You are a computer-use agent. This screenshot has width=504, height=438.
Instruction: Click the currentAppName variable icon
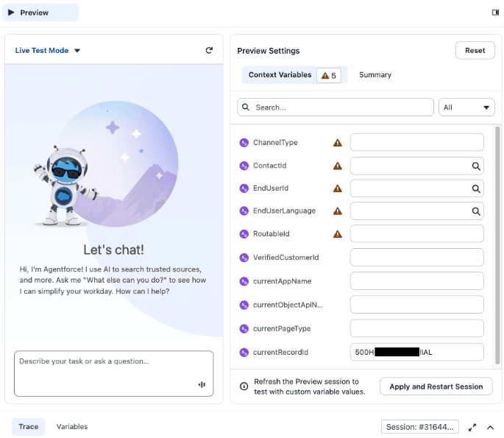click(244, 281)
